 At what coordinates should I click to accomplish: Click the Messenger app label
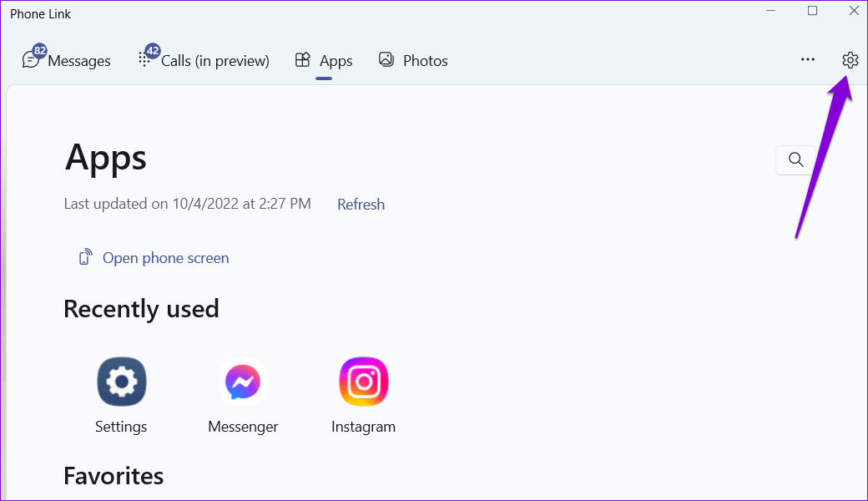click(243, 427)
